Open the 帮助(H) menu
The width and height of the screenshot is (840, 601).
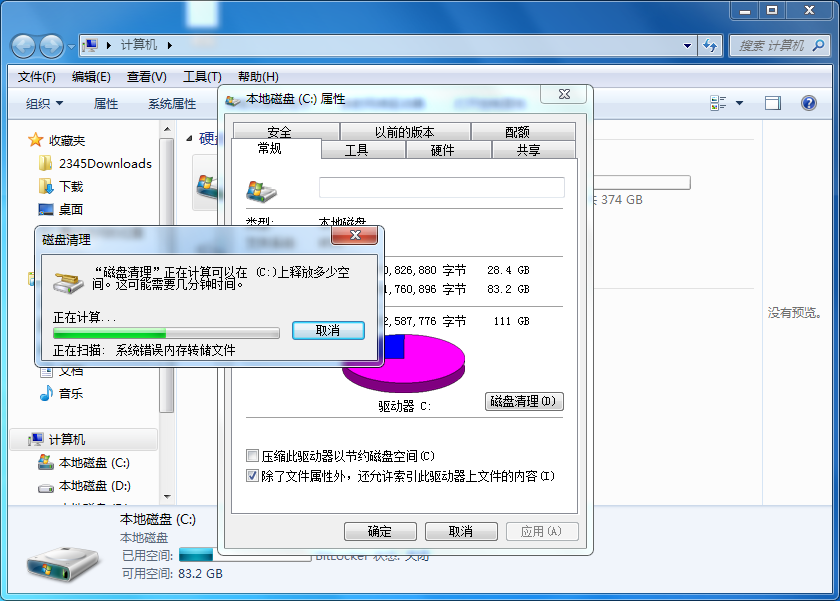[258, 77]
